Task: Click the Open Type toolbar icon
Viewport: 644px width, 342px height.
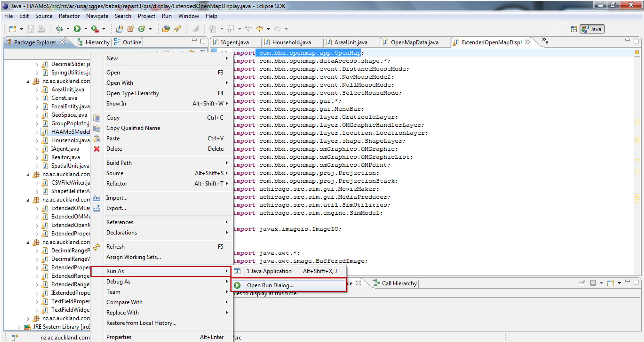Action: (166, 29)
